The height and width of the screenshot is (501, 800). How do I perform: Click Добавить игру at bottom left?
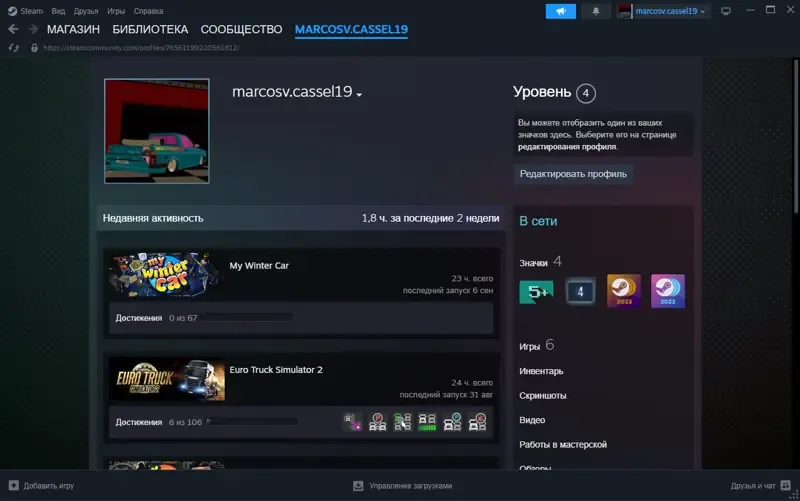[49, 486]
